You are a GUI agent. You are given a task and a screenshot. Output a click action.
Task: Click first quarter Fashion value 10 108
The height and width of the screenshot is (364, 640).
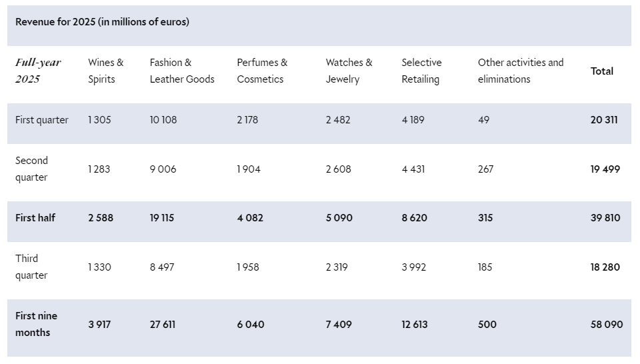click(x=163, y=120)
